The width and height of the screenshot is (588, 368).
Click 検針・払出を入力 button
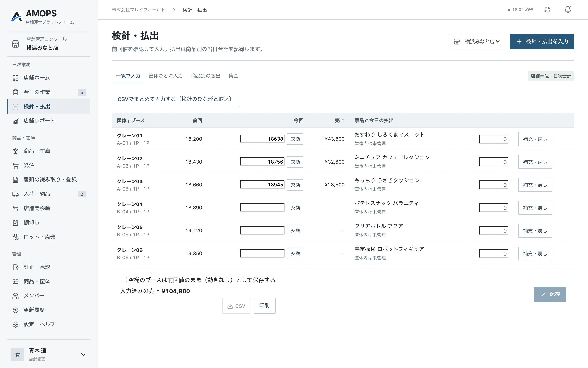point(542,42)
